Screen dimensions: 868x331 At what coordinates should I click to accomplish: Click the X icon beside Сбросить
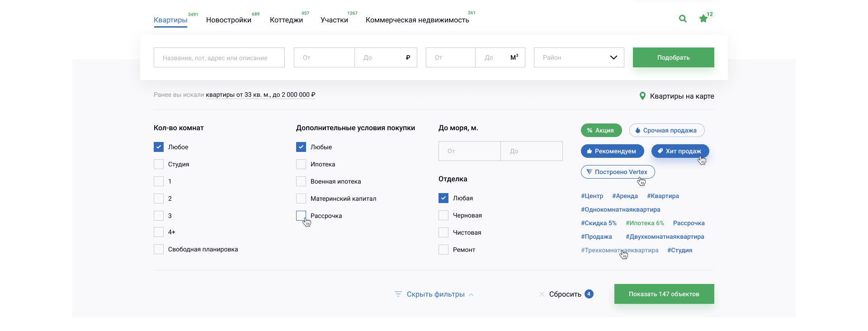click(x=542, y=294)
